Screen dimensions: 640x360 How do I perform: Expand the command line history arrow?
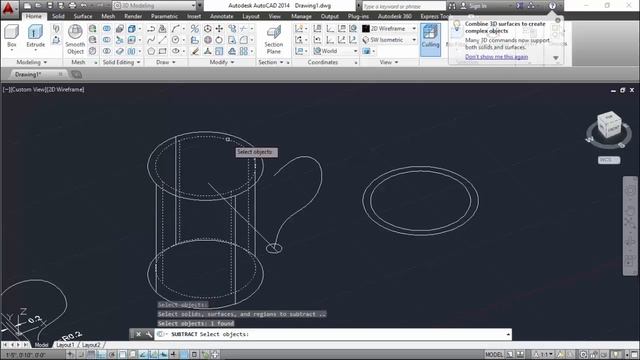508,334
